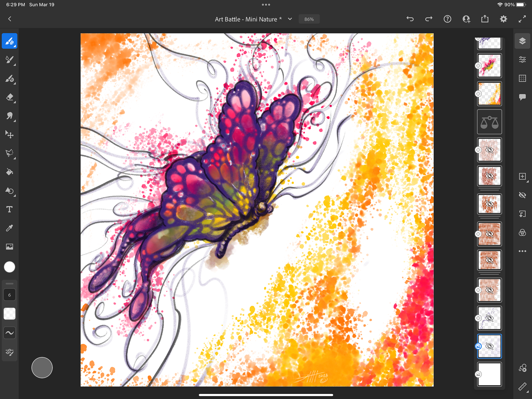The image size is (532, 399).
Task: Select the Text tool
Action: click(x=10, y=209)
